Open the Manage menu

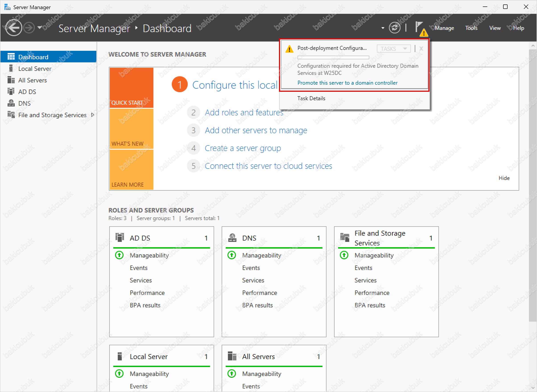pyautogui.click(x=444, y=28)
